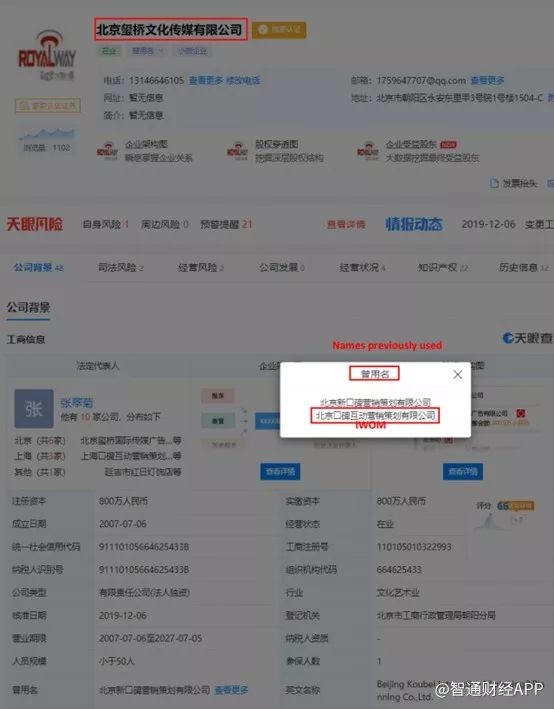Image resolution: width=554 pixels, height=709 pixels.
Task: Click the 上海 (共3家) company list row
Action: pyautogui.click(x=98, y=456)
